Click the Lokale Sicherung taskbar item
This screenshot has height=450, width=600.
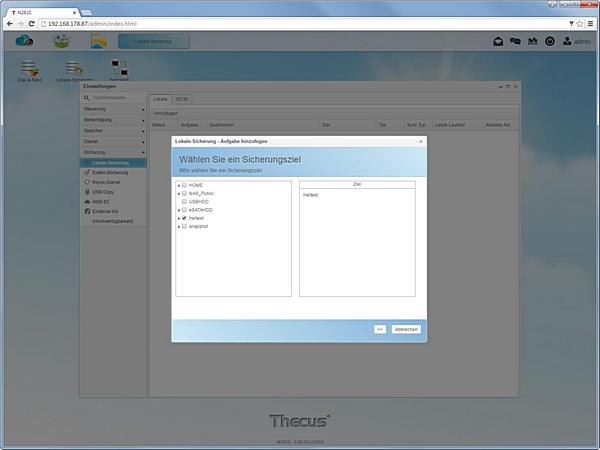(x=153, y=41)
